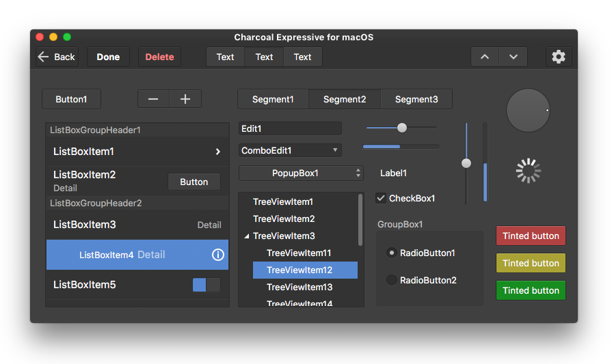The image size is (612, 364).
Task: Select ListBoxItem1 row
Action: coord(137,152)
